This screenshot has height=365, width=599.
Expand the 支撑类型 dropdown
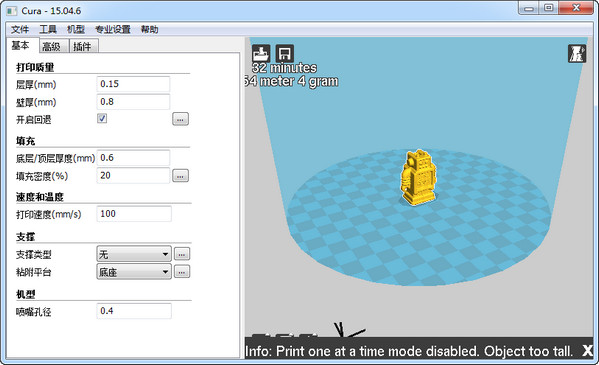pos(134,254)
